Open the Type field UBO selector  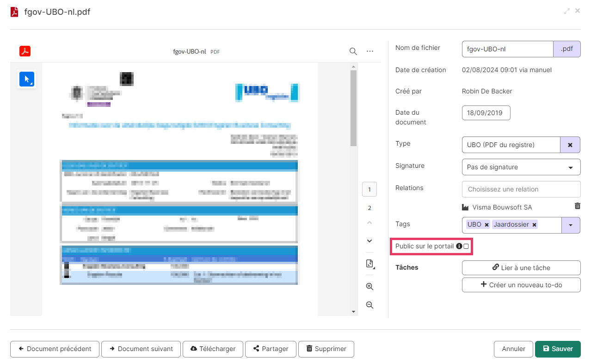point(511,145)
